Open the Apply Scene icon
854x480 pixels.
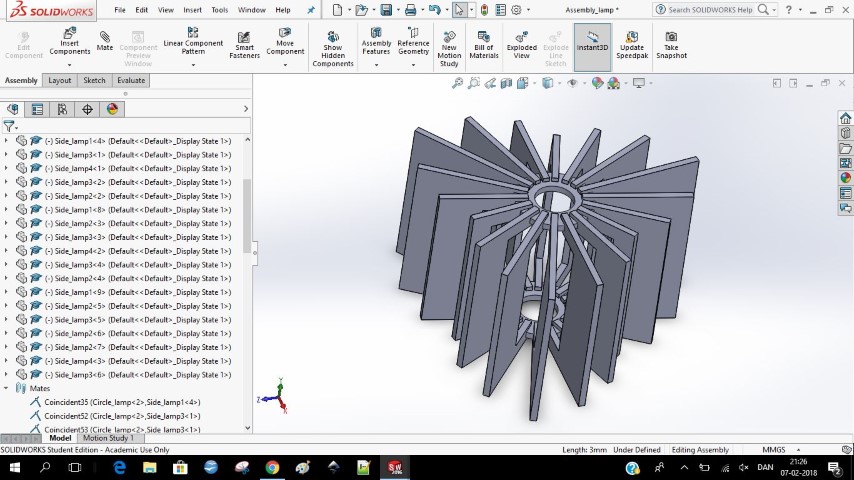(x=614, y=83)
